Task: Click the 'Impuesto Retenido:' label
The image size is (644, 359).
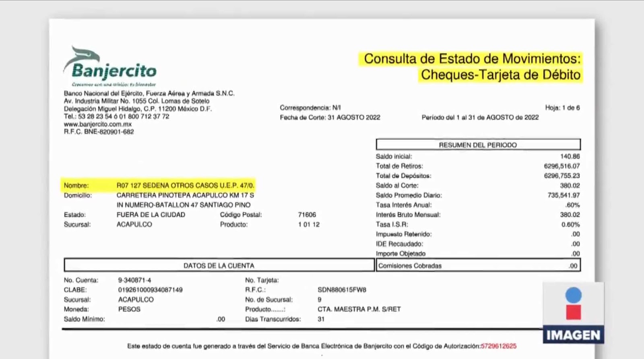Action: [404, 234]
